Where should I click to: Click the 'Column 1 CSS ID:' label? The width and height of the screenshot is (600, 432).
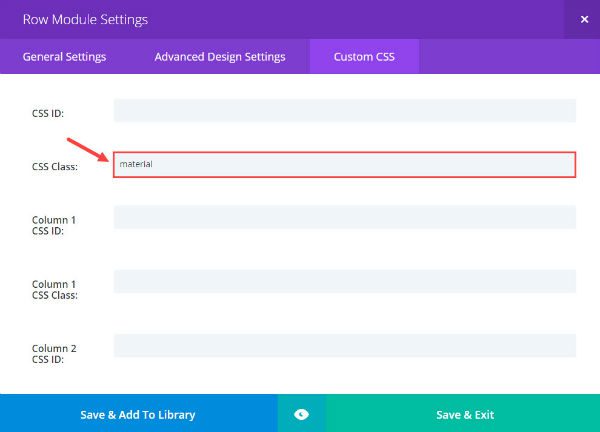coord(53,225)
